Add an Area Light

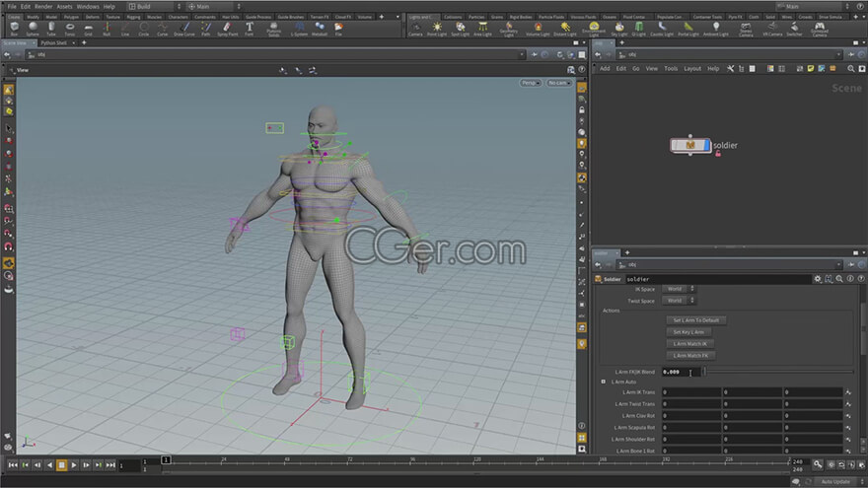pos(482,29)
